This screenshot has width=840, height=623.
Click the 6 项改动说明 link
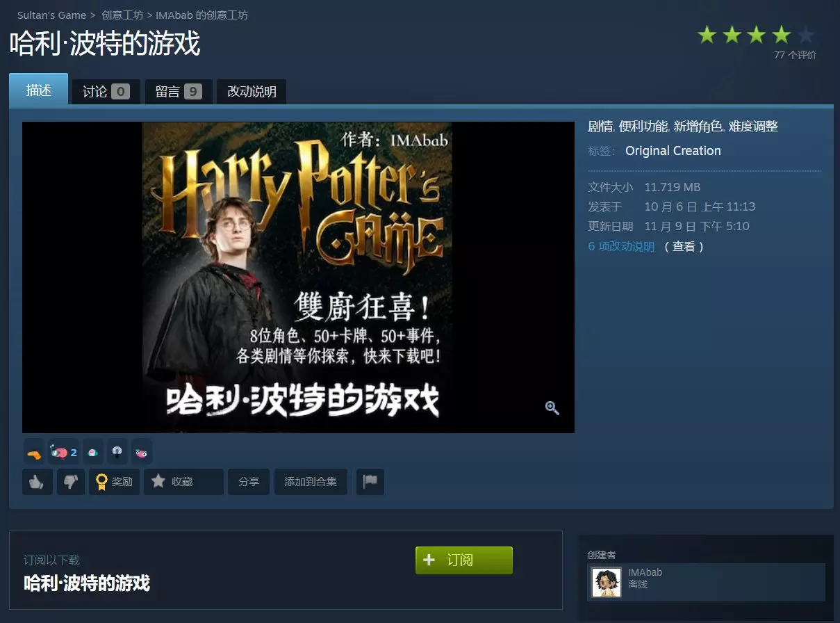[x=621, y=246]
